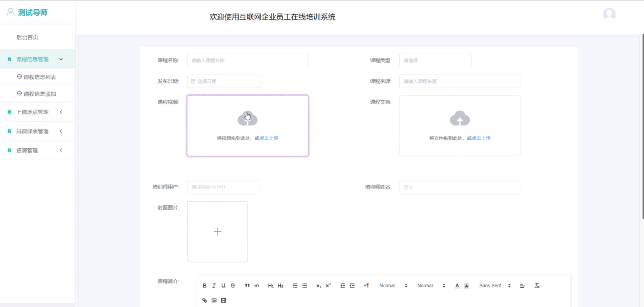Click 点击上传 link in 课程视频 area
Viewport: 644px width, 307px height.
click(x=269, y=138)
